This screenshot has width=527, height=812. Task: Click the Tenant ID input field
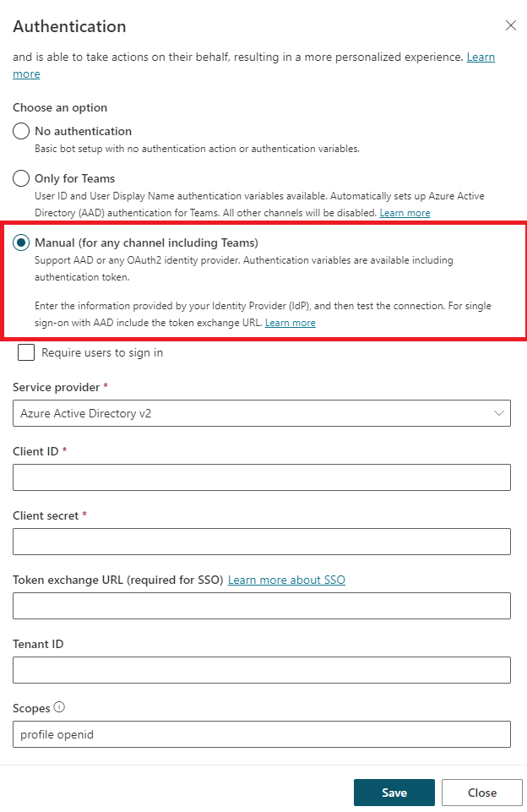pyautogui.click(x=262, y=670)
